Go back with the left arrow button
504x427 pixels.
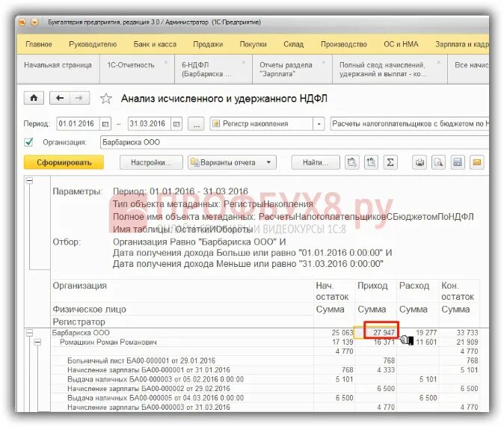(60, 98)
